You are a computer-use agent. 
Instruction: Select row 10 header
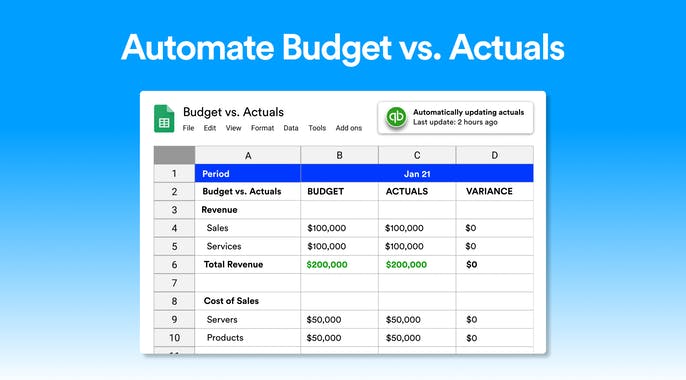174,338
